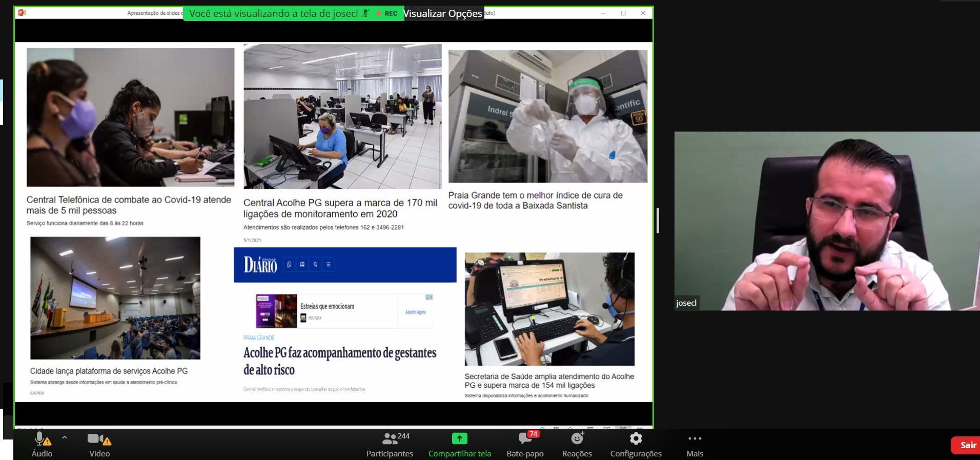This screenshot has width=980, height=460.
Task: Click the divider handle beside the shared screen
Action: (x=658, y=221)
